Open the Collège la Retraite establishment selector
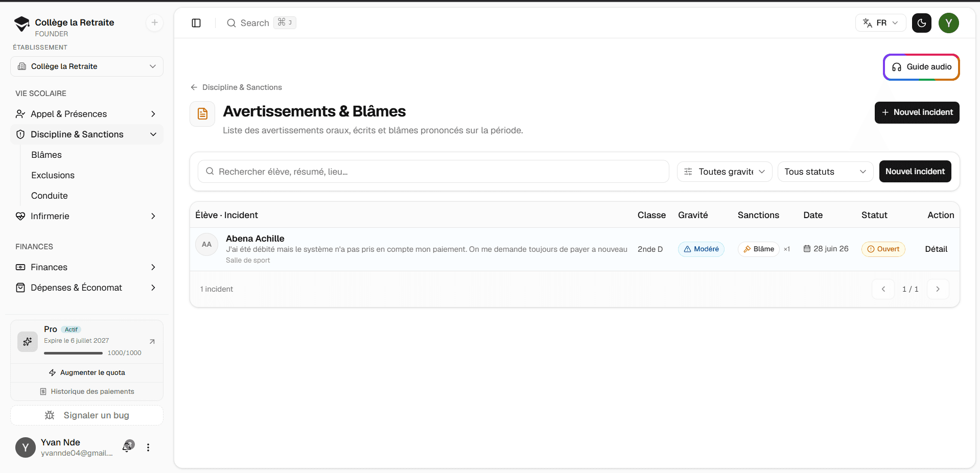 click(x=87, y=66)
